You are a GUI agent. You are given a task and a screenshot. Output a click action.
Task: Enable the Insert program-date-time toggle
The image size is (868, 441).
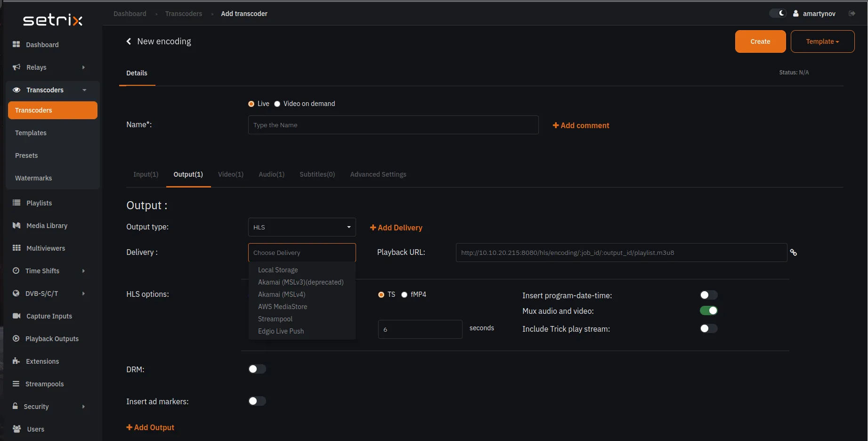click(x=708, y=295)
